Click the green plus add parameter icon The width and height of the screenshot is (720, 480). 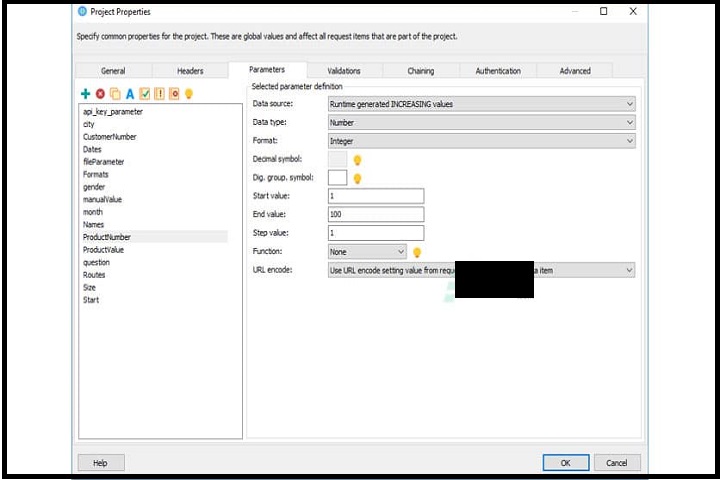pos(86,94)
